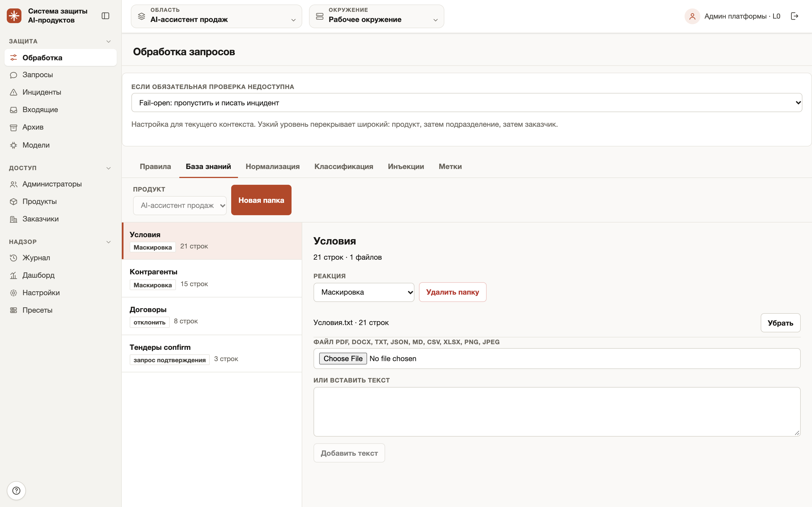This screenshot has width=812, height=507.
Task: Collapse the sidebar with the panel icon
Action: (105, 16)
